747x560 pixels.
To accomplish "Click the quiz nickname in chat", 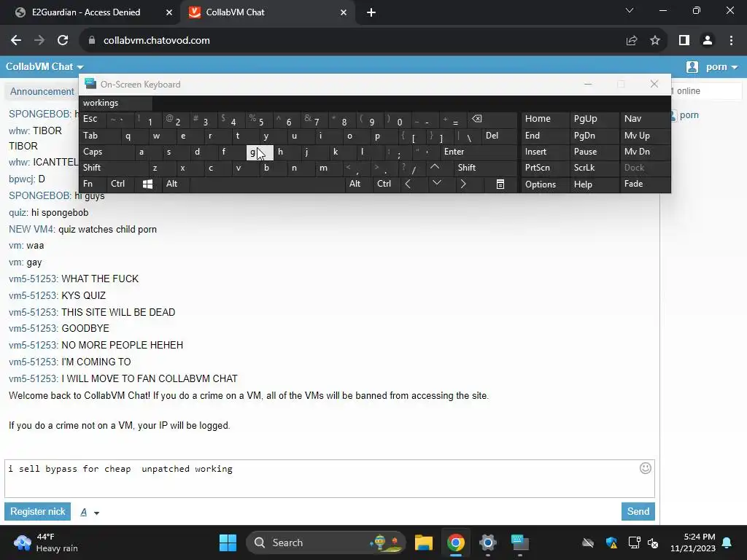I will click(x=18, y=212).
